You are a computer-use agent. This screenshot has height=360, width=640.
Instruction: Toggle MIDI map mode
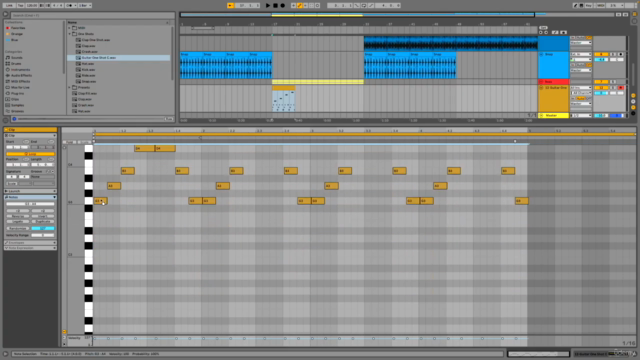tap(601, 6)
